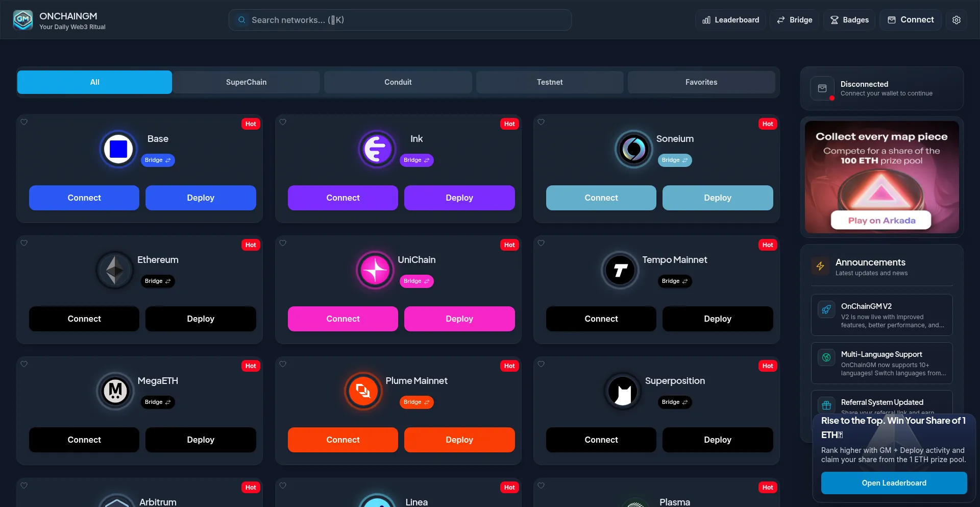
Task: Favorite the Superposition network card
Action: [541, 364]
